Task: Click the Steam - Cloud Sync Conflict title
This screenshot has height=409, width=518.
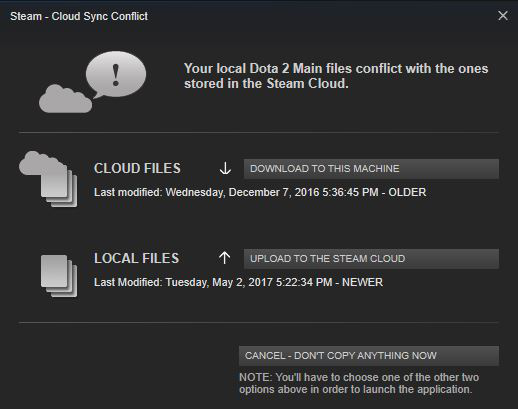Action: point(79,16)
